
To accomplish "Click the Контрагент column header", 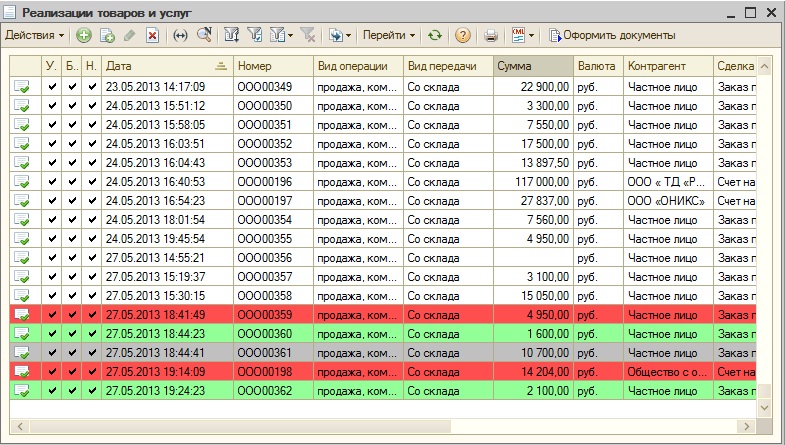I will (668, 66).
